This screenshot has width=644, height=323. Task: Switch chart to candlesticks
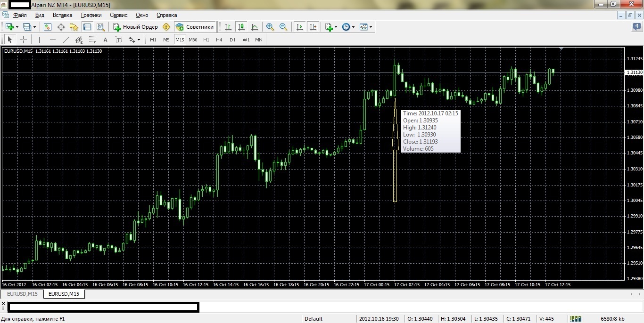241,27
